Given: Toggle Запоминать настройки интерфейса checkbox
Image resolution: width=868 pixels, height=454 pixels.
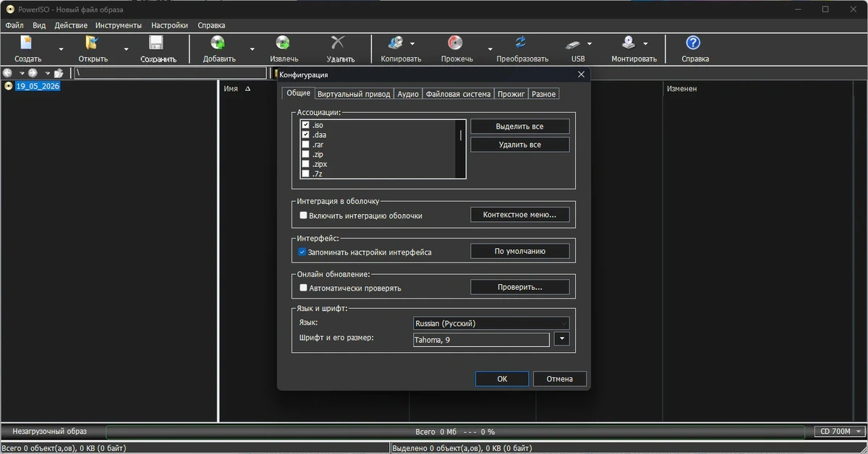Looking at the screenshot, I should [304, 252].
